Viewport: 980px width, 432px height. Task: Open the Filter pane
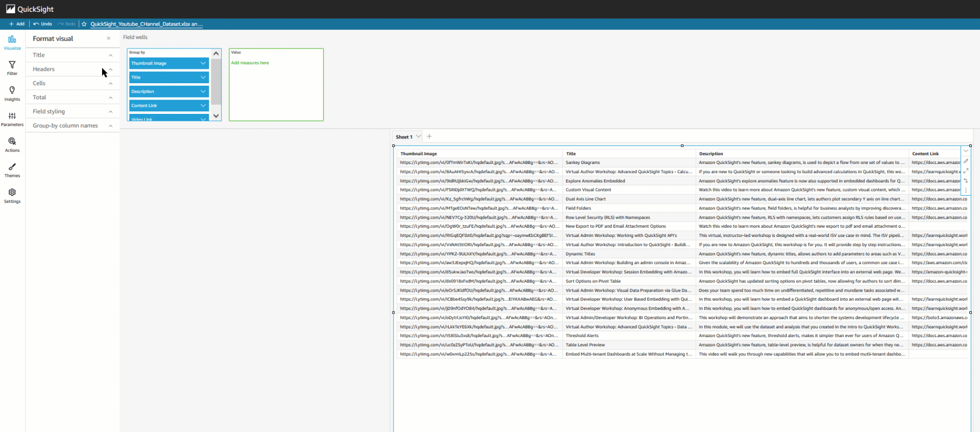(12, 68)
